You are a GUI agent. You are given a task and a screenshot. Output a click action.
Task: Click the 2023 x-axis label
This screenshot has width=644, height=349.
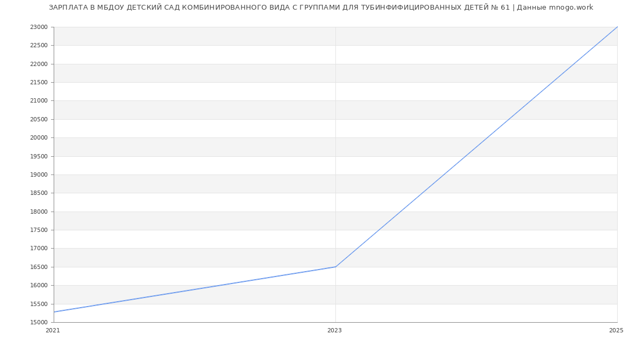coord(334,331)
